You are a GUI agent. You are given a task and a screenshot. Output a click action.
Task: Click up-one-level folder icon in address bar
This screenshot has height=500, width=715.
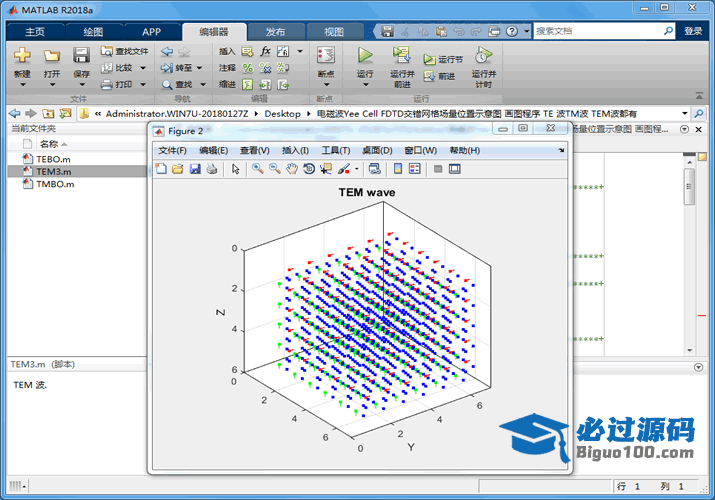click(48, 113)
